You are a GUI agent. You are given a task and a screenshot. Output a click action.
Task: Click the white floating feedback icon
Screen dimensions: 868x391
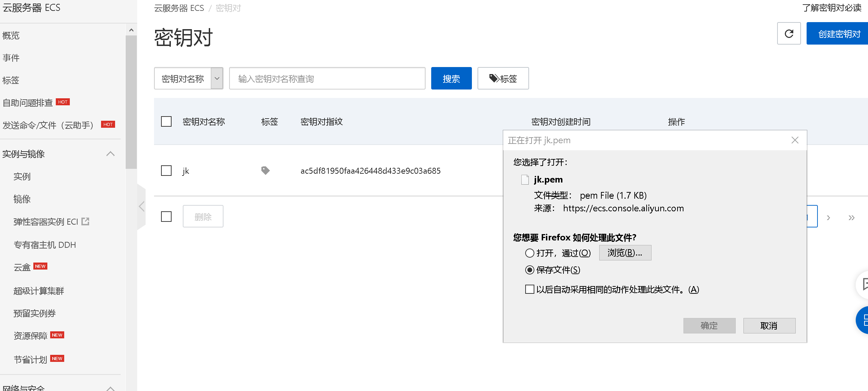coord(862,284)
